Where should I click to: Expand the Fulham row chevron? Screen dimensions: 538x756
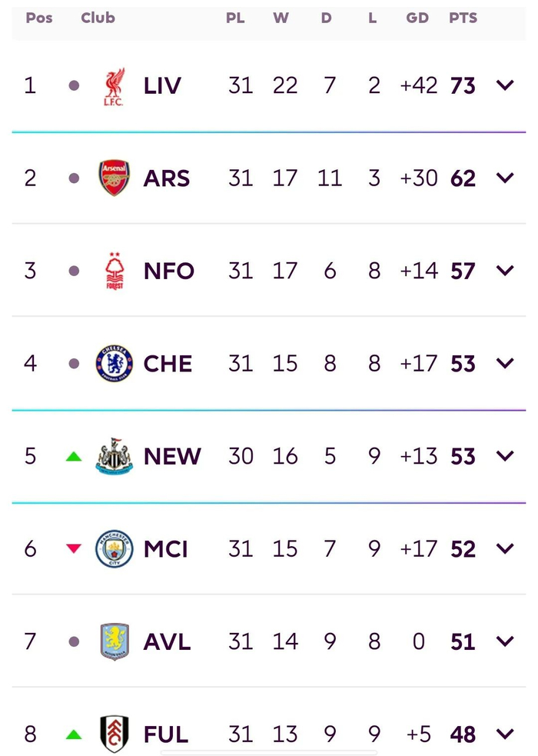[505, 734]
